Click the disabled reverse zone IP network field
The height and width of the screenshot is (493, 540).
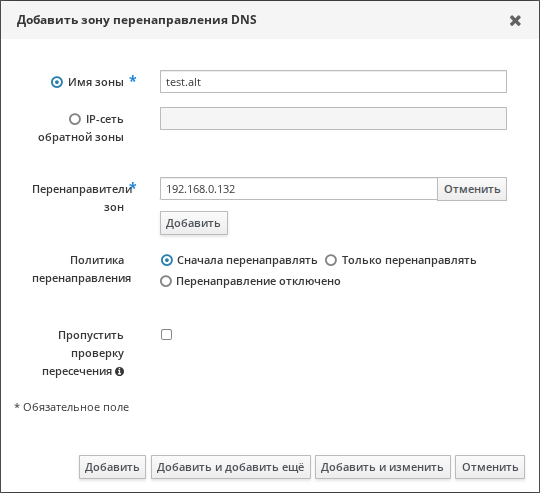coord(333,118)
